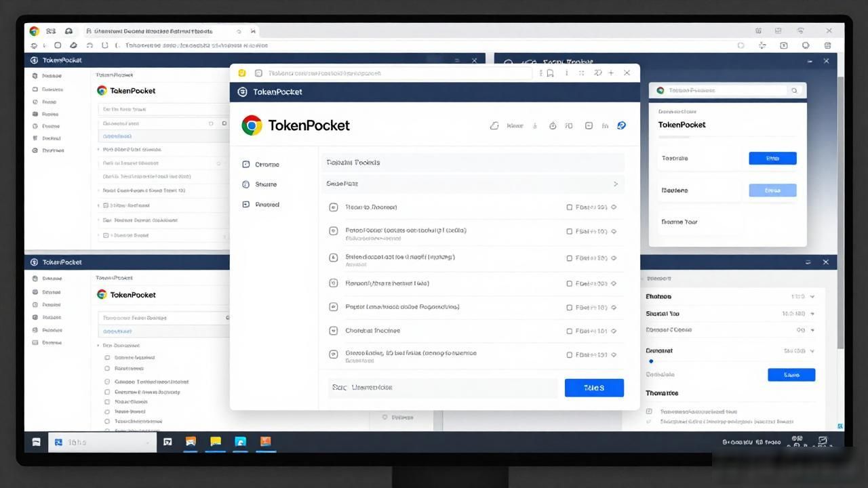Select the second item in the center dialog sidebar
The height and width of the screenshot is (488, 868).
(x=260, y=184)
